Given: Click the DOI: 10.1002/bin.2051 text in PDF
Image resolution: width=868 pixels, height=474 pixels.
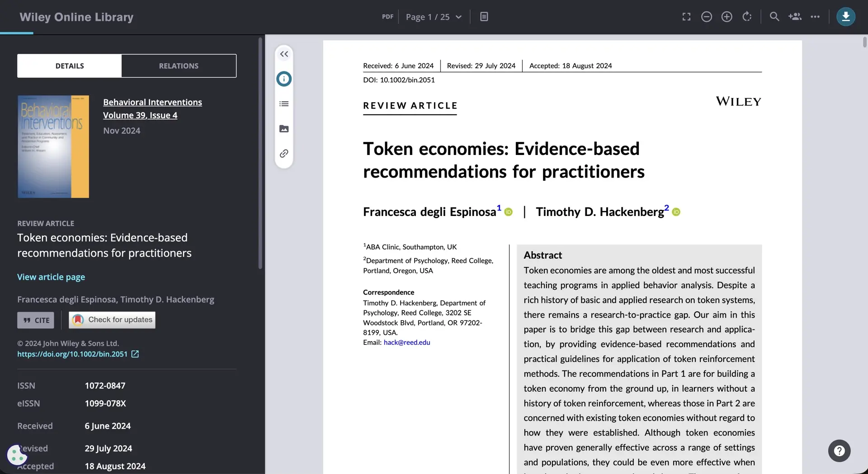Looking at the screenshot, I should [x=399, y=80].
